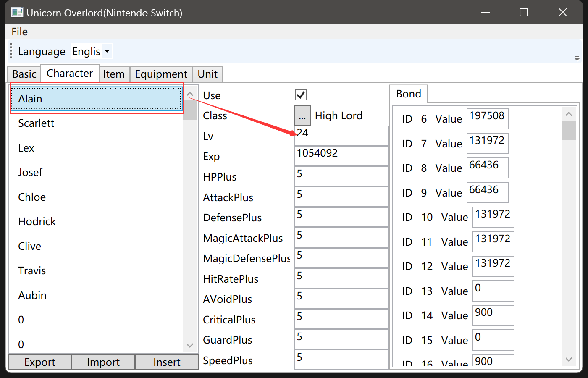Click the Bond panel scrollbar thumb

pyautogui.click(x=569, y=130)
